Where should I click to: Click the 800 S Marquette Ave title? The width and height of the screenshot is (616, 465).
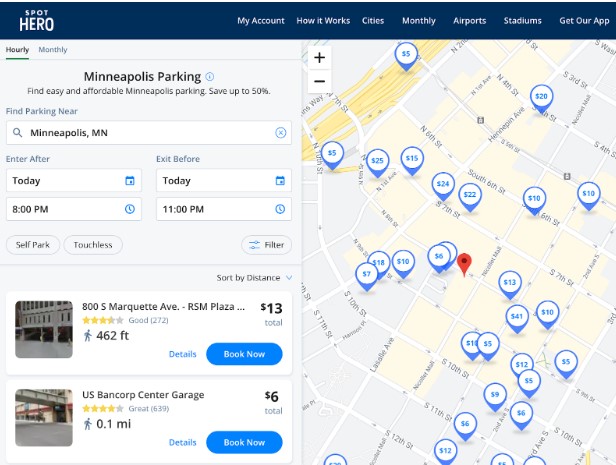point(163,306)
